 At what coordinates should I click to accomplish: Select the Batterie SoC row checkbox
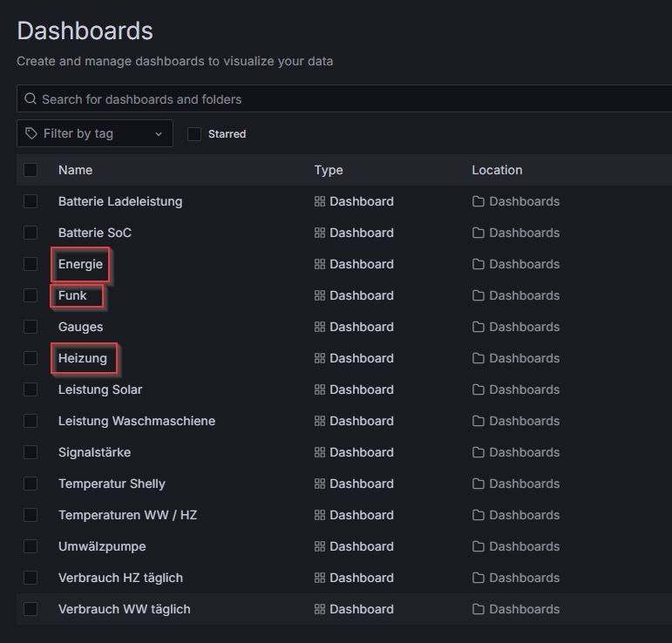tap(31, 233)
